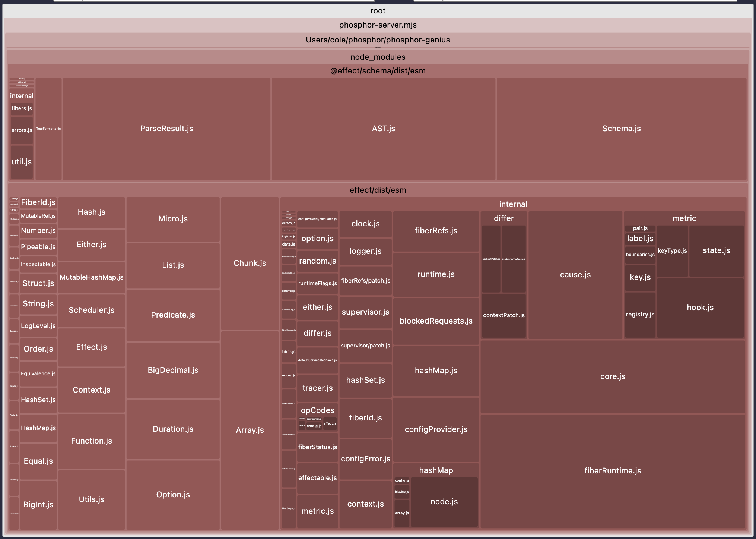The image size is (756, 539).
Task: Open the fiberRuntime.js block
Action: pos(612,471)
